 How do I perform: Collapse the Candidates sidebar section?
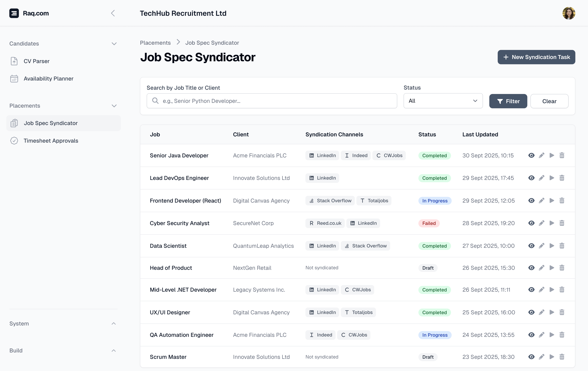114,44
